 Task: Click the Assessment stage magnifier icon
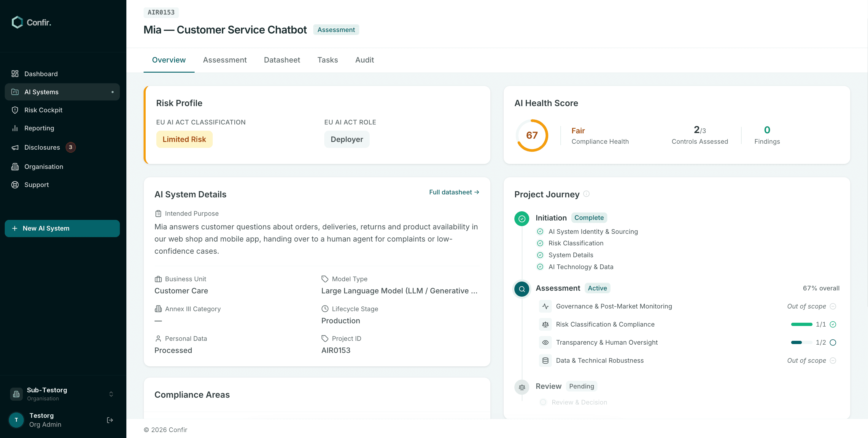[522, 289]
